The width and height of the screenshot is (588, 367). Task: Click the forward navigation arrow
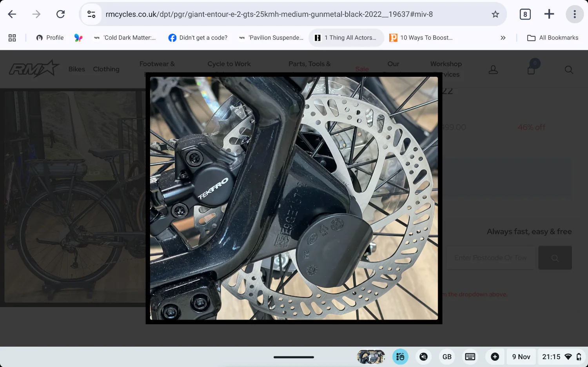coord(36,14)
